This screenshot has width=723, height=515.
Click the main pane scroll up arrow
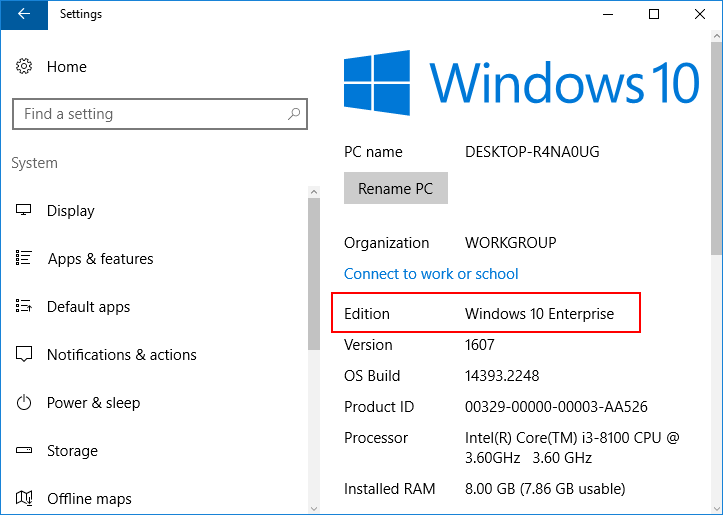pyautogui.click(x=717, y=36)
